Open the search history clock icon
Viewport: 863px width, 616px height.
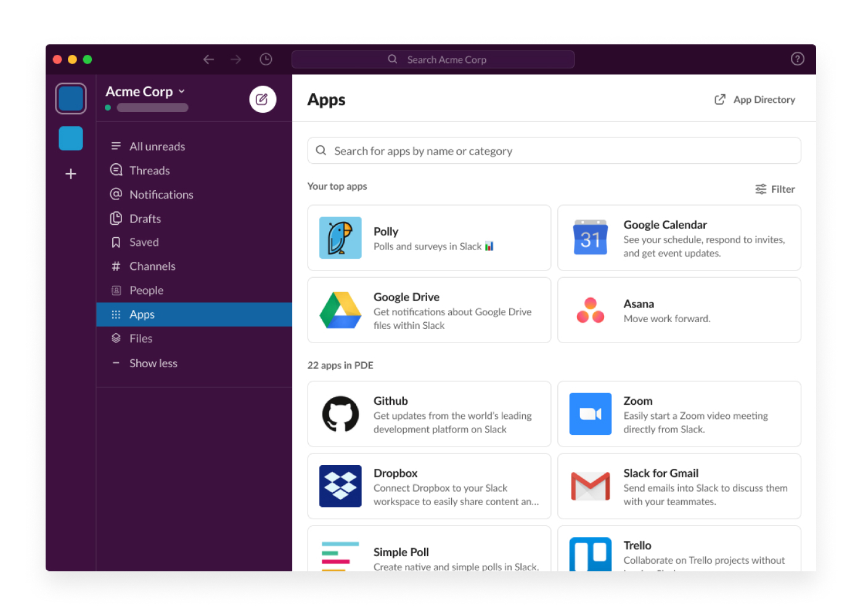[266, 59]
